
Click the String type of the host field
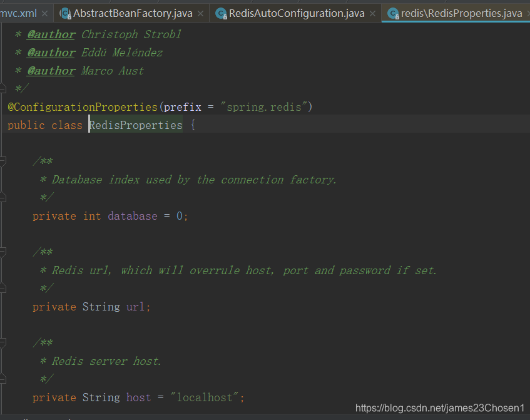pyautogui.click(x=101, y=397)
